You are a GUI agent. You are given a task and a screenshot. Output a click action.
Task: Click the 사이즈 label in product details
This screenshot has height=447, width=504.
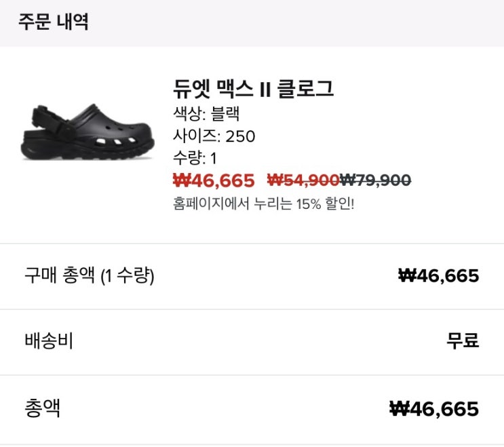coord(197,136)
